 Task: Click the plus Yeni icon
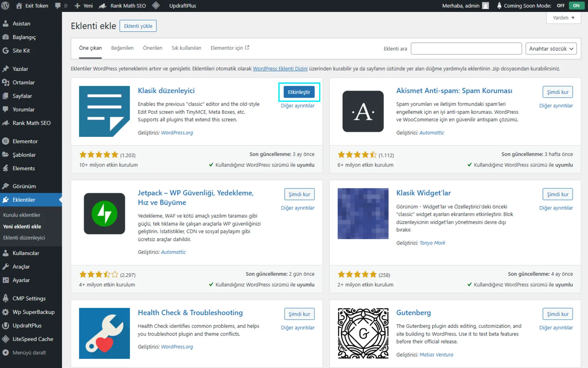(x=77, y=6)
